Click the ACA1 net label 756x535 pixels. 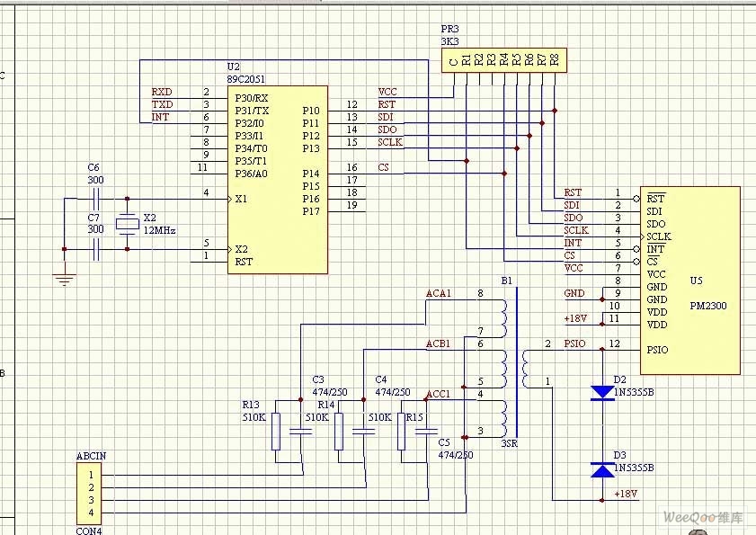pyautogui.click(x=439, y=294)
